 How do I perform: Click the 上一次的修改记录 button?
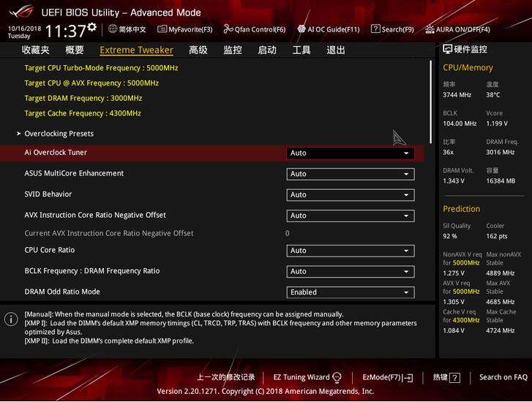(226, 377)
